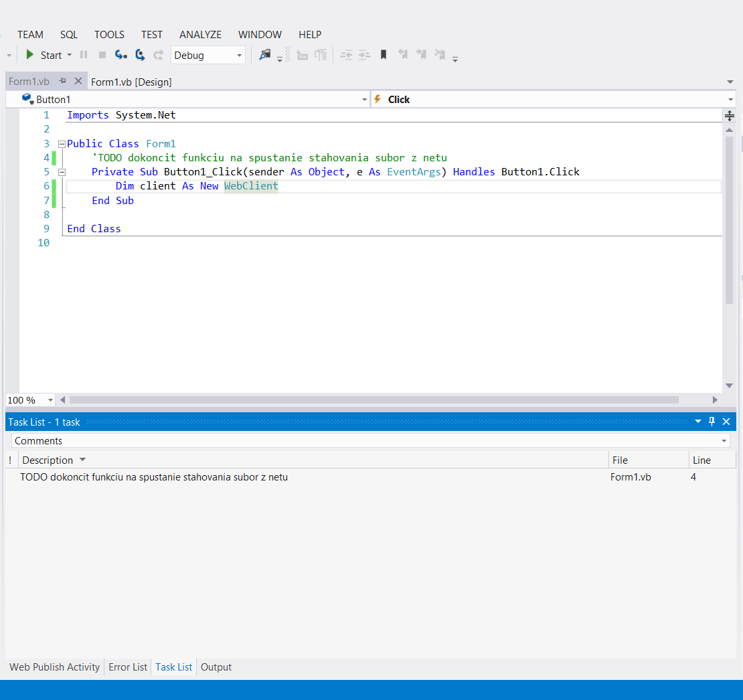Open the TOOLS menu
Screen dimensions: 743x700
click(109, 34)
